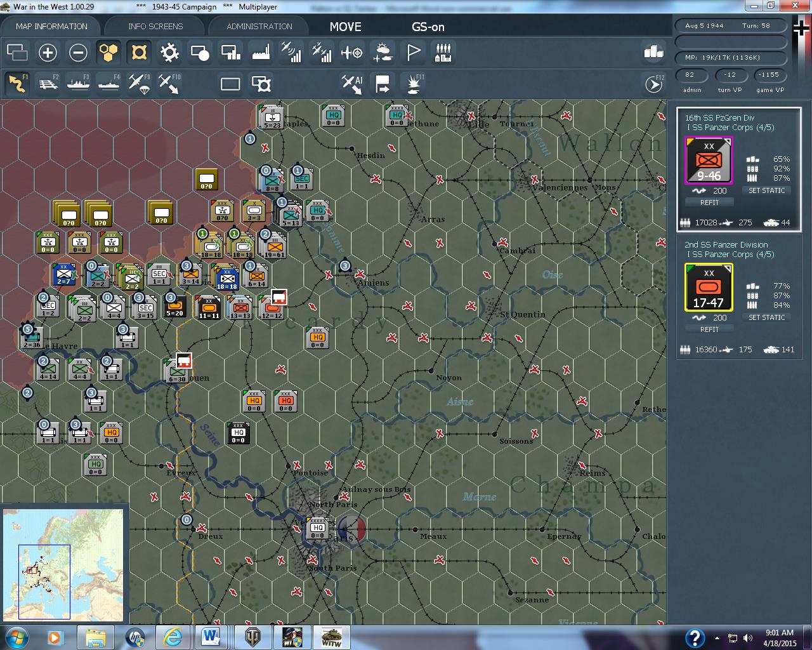Select the black 17-47 style 11=11 panzer unit
This screenshot has height=650, width=812.
(208, 308)
